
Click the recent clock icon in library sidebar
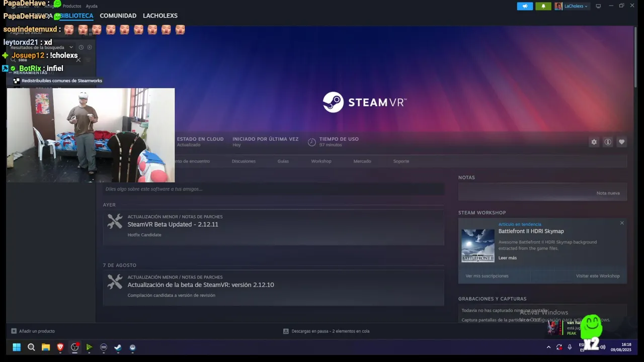[x=81, y=47]
